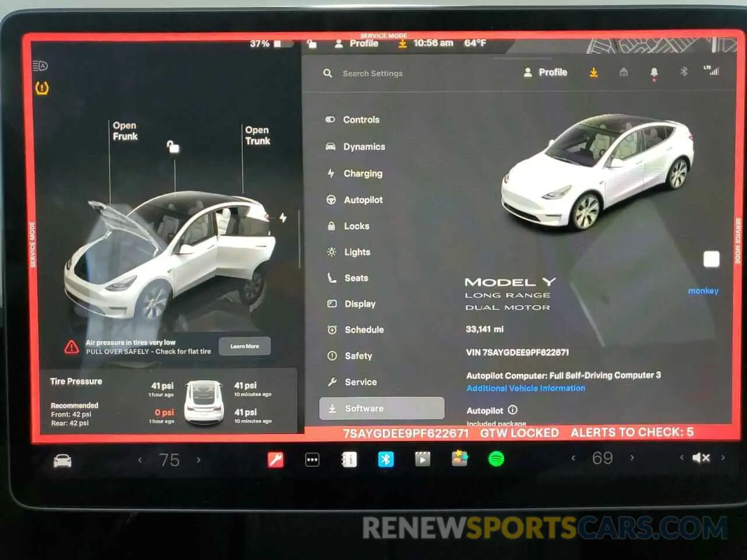Click the download icon in settings header
Viewport: 747px width, 560px height.
coord(594,72)
